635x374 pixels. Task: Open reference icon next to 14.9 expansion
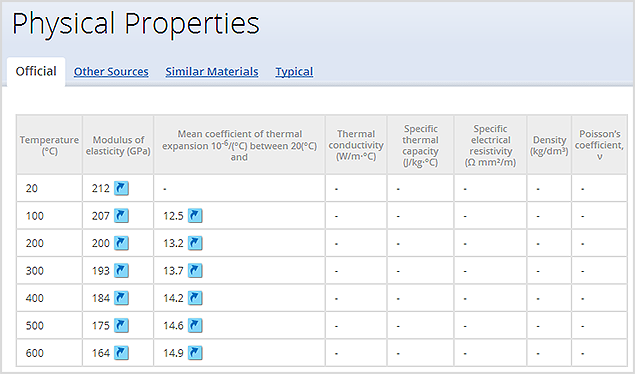click(195, 353)
